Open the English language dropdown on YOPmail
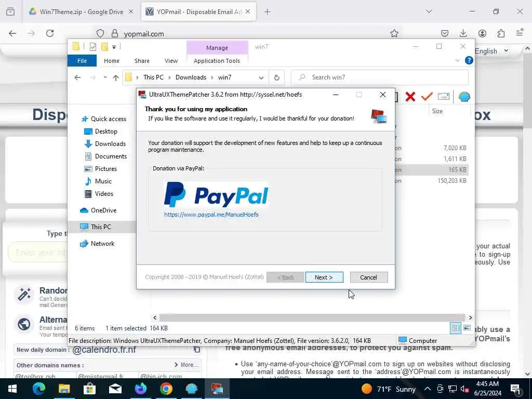 point(491,51)
